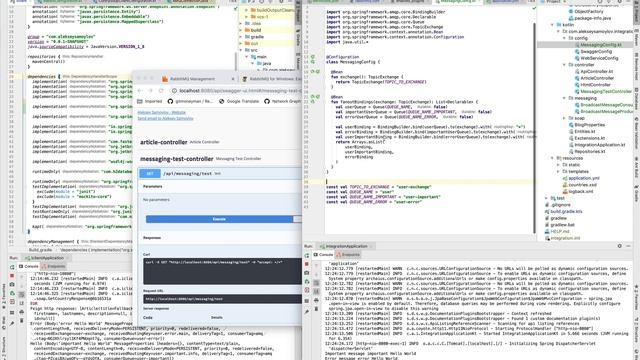Click the Bean gutter icon beside exchange()
Image resolution: width=640 pixels, height=360 pixels.
(313, 72)
